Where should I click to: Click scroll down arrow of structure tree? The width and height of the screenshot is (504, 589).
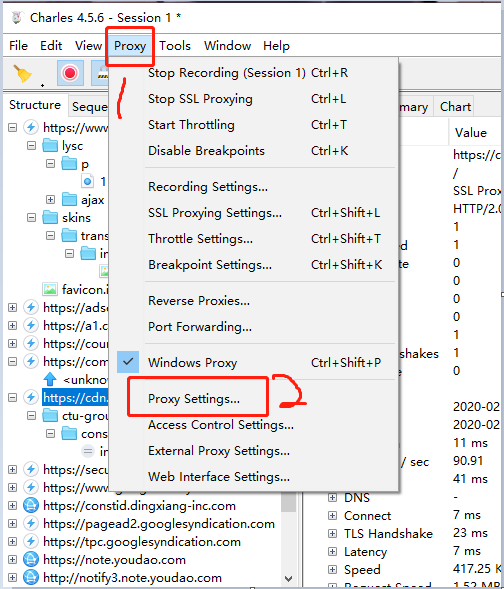288,578
